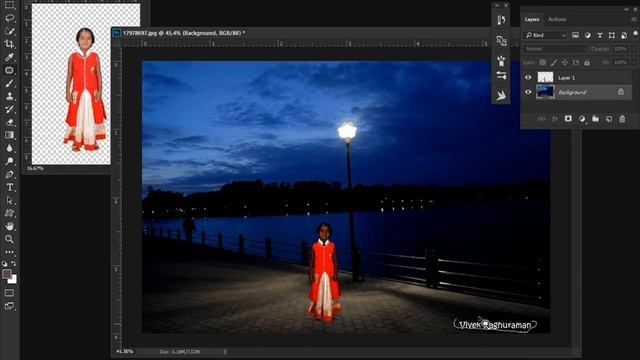Select the Eraser tool
640x360 pixels.
[x=9, y=122]
